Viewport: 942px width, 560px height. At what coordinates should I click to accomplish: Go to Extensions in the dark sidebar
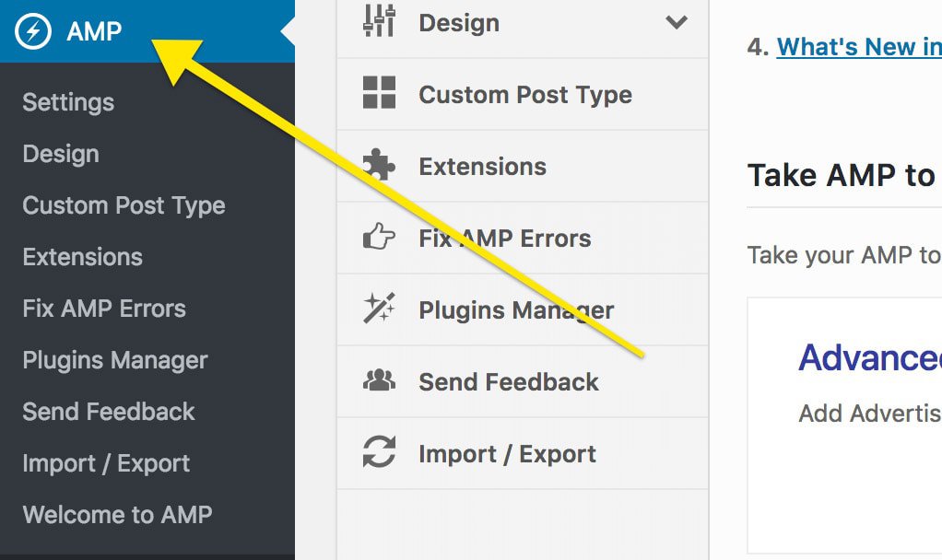point(82,257)
